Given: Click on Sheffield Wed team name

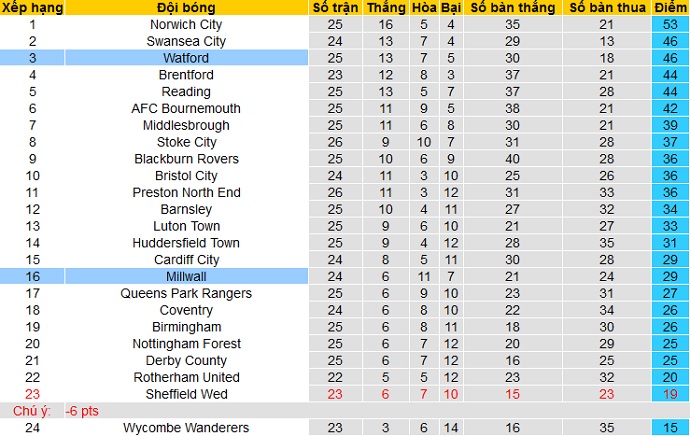Looking at the screenshot, I should (186, 394).
